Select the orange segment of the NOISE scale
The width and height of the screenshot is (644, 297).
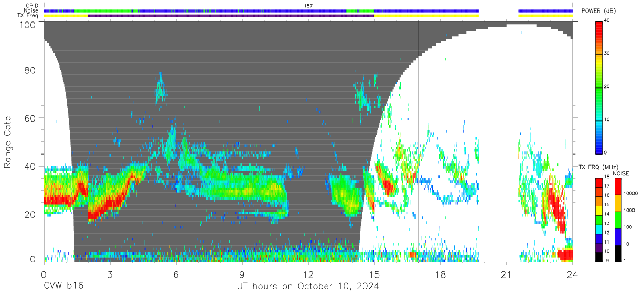(x=618, y=204)
